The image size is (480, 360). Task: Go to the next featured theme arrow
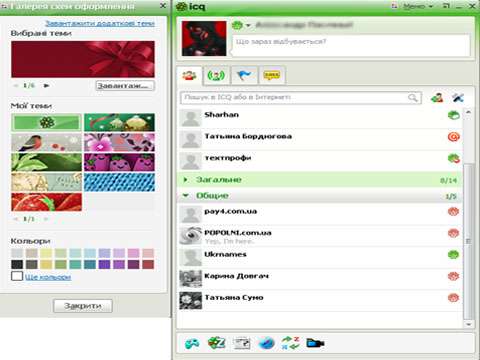click(x=47, y=86)
